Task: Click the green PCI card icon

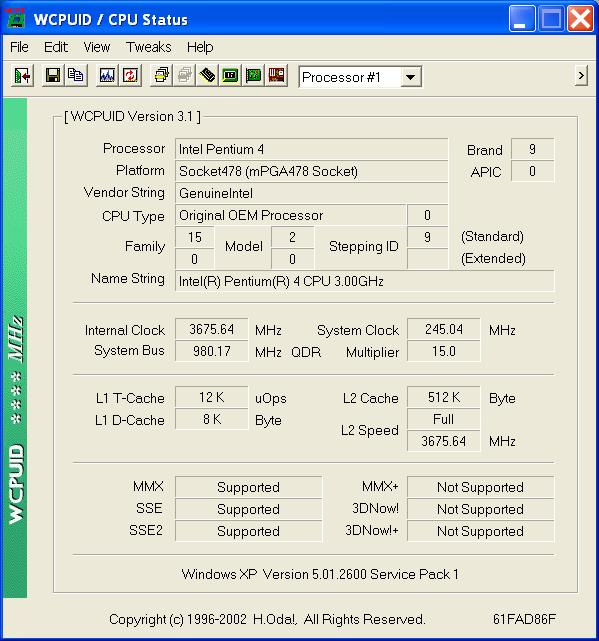Action: (254, 76)
